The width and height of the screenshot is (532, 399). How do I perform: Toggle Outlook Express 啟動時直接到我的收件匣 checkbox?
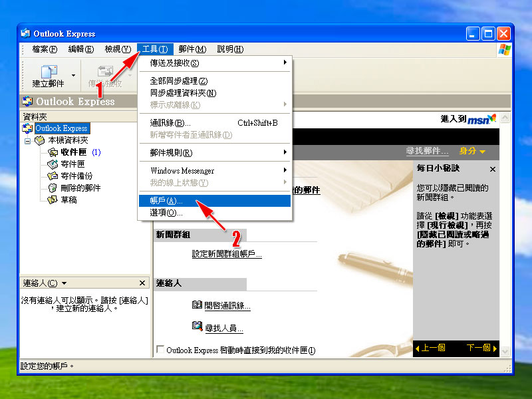[160, 350]
